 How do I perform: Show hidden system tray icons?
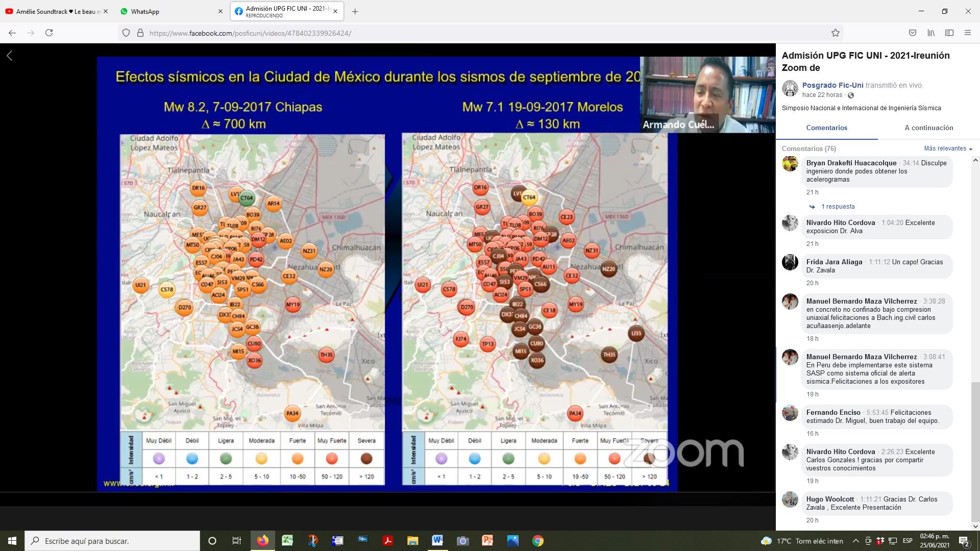click(855, 541)
